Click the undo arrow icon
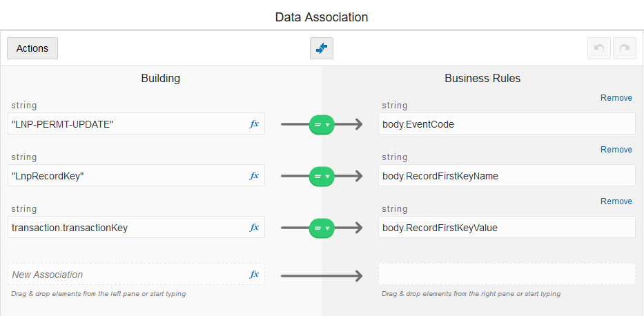Image resolution: width=644 pixels, height=316 pixels. pyautogui.click(x=599, y=48)
